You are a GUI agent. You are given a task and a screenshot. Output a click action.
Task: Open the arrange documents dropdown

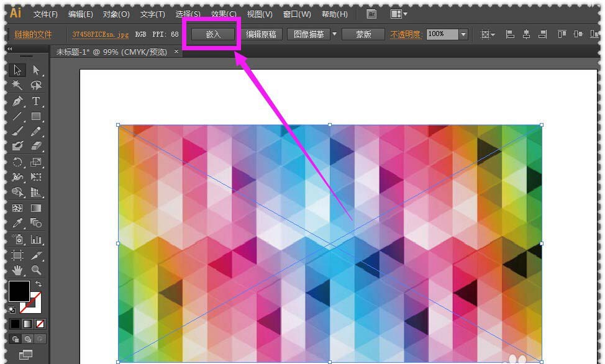click(399, 14)
